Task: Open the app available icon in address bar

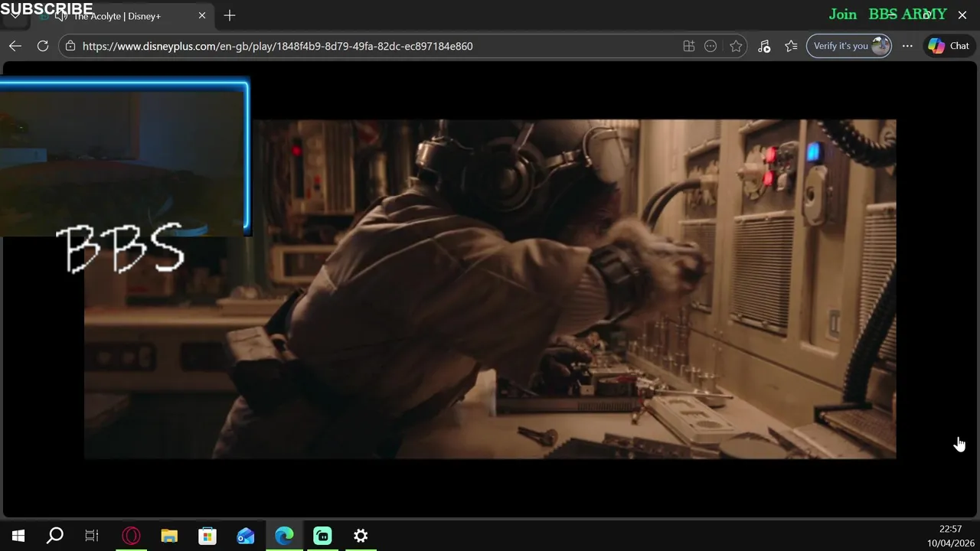Action: pos(689,46)
